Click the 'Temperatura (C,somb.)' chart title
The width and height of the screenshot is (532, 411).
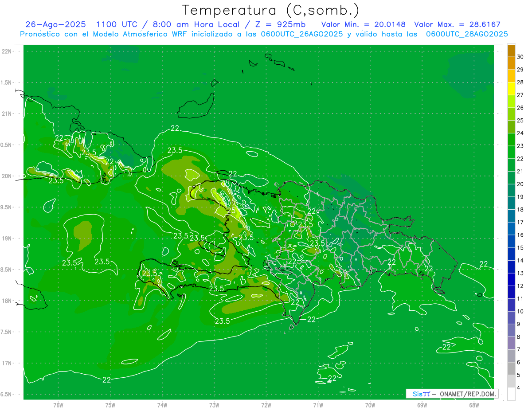point(270,10)
